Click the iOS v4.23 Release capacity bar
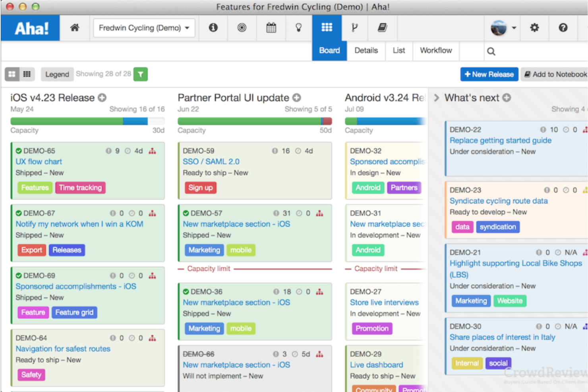This screenshot has width=588, height=392. click(87, 121)
